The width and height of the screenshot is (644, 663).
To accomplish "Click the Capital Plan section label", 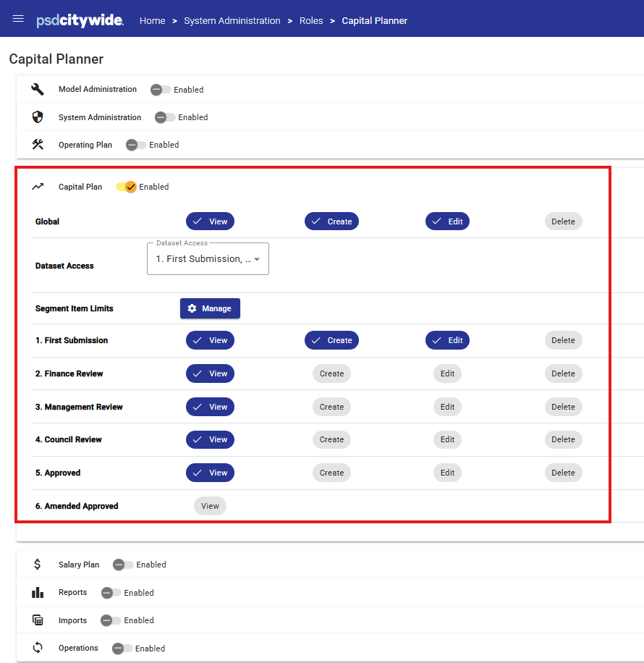I will click(80, 187).
